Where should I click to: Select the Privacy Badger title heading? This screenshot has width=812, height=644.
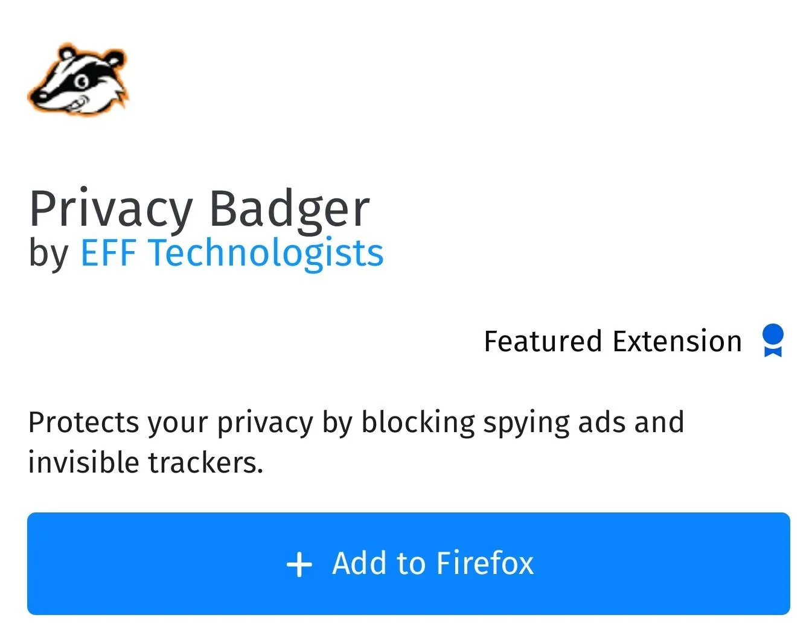[x=199, y=209]
